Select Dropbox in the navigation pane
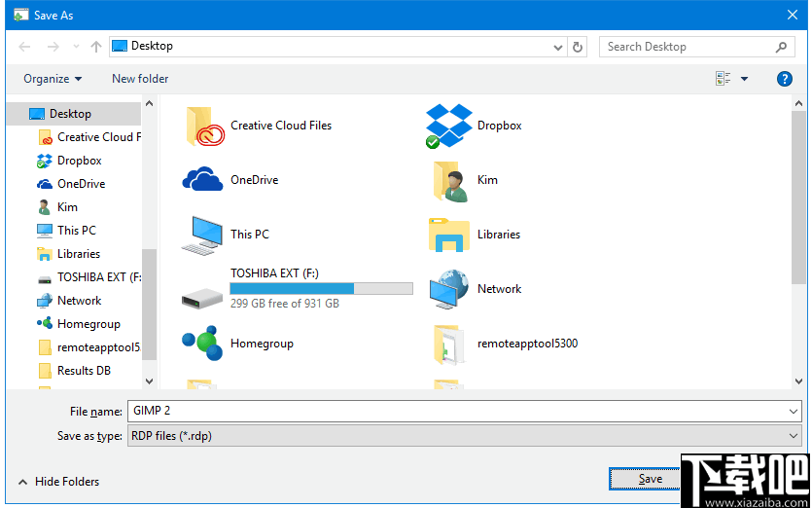812x508 pixels. (69, 161)
